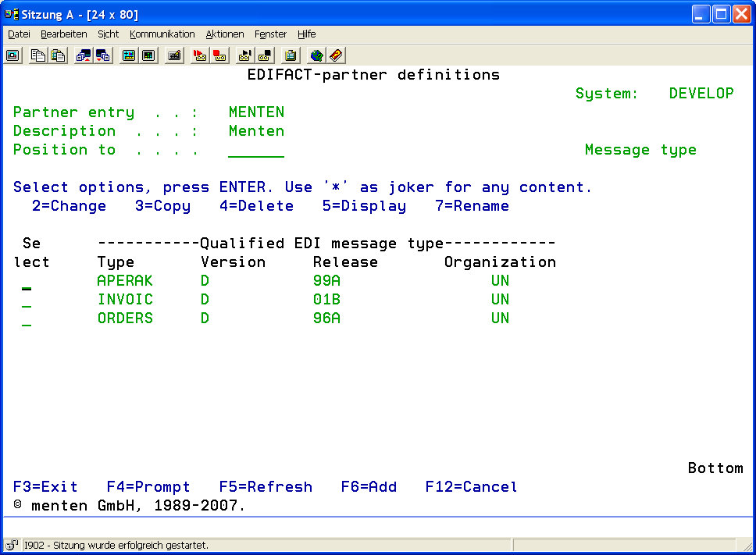
Task: Open the Aktionen menu
Action: [x=225, y=34]
